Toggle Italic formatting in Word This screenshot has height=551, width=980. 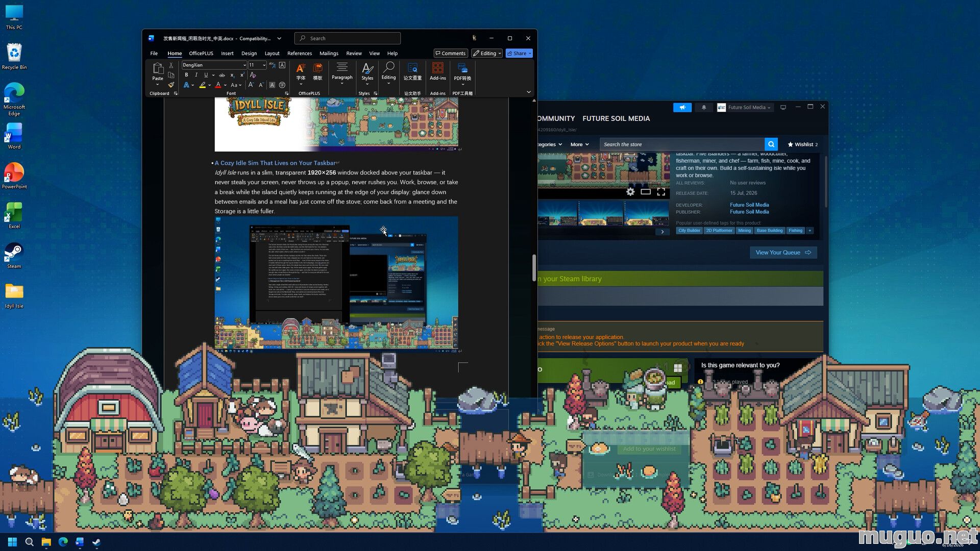(196, 75)
